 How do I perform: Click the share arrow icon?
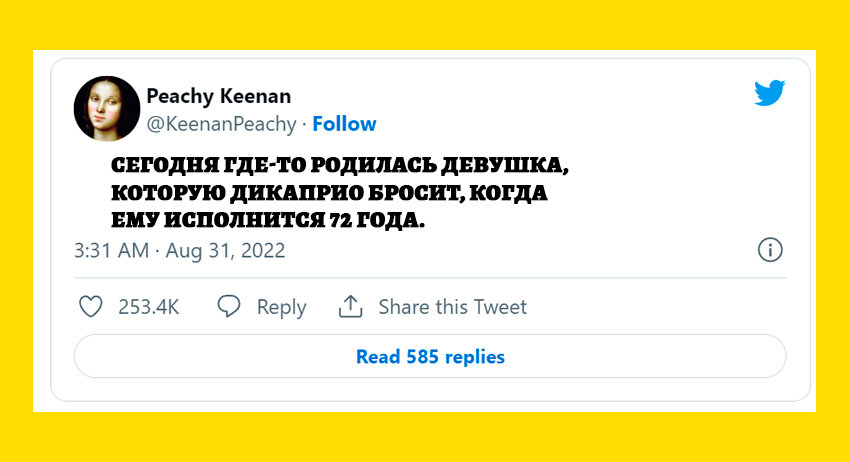(350, 307)
